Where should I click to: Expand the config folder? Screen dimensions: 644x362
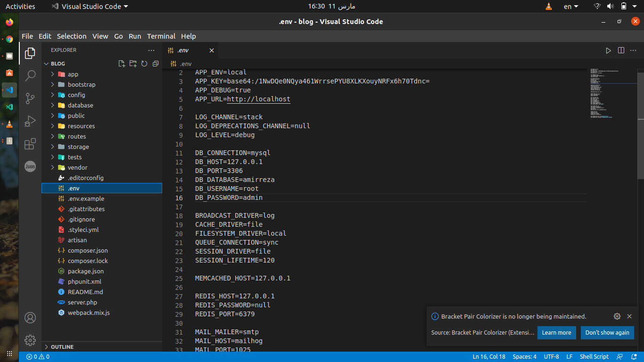pos(102,95)
